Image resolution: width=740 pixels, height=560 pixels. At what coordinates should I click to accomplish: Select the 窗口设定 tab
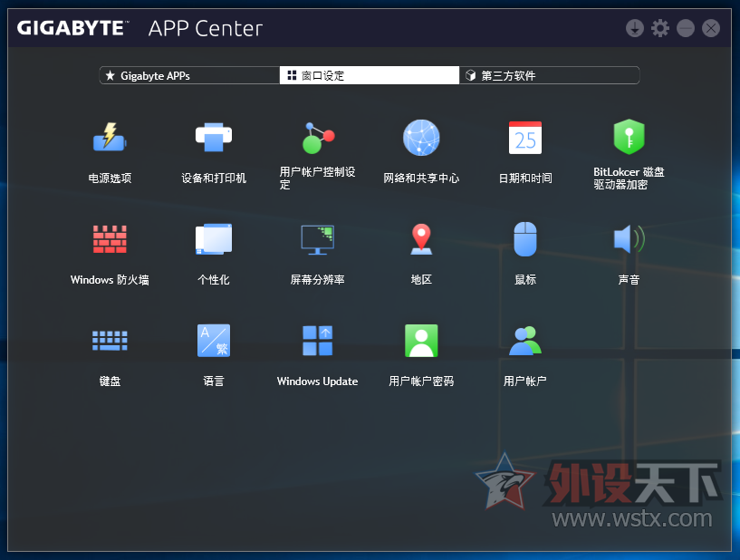point(370,75)
